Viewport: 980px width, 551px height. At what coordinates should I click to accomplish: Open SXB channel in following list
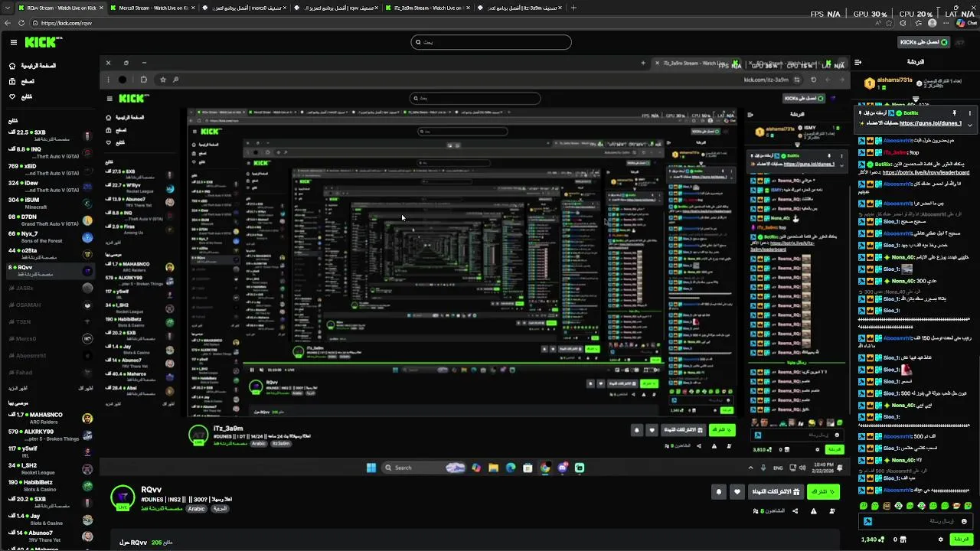(x=50, y=136)
